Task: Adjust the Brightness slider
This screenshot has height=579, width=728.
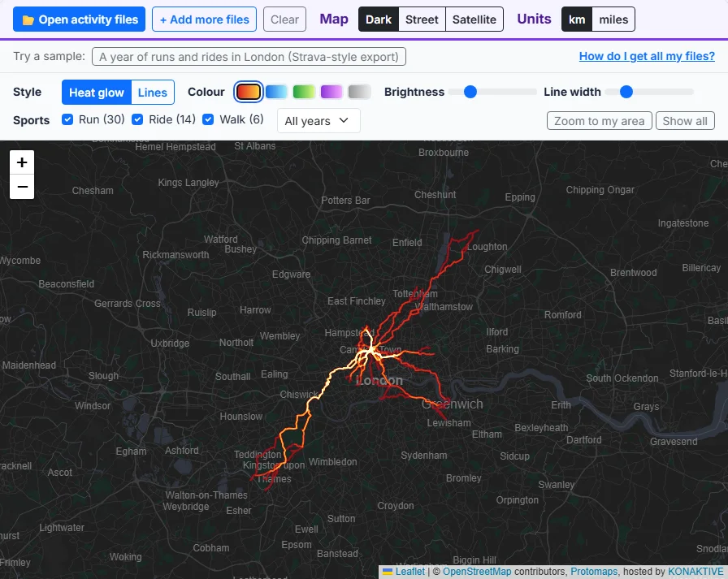Action: click(493, 92)
